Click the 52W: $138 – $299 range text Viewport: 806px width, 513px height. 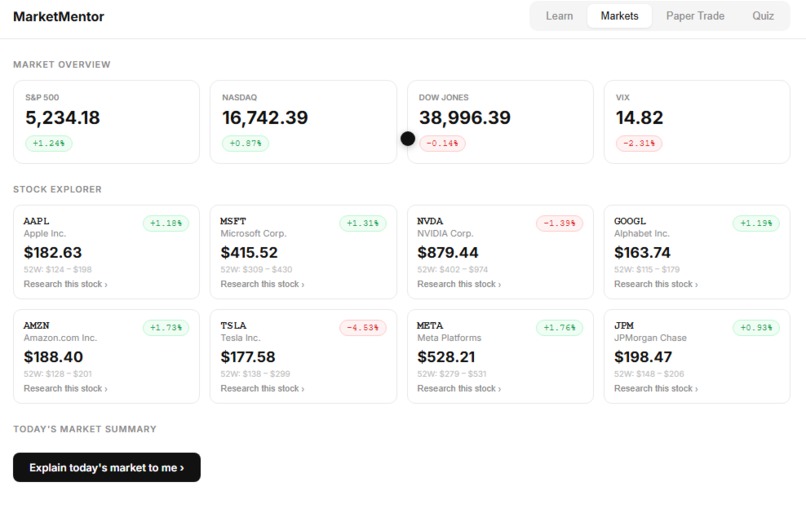255,374
